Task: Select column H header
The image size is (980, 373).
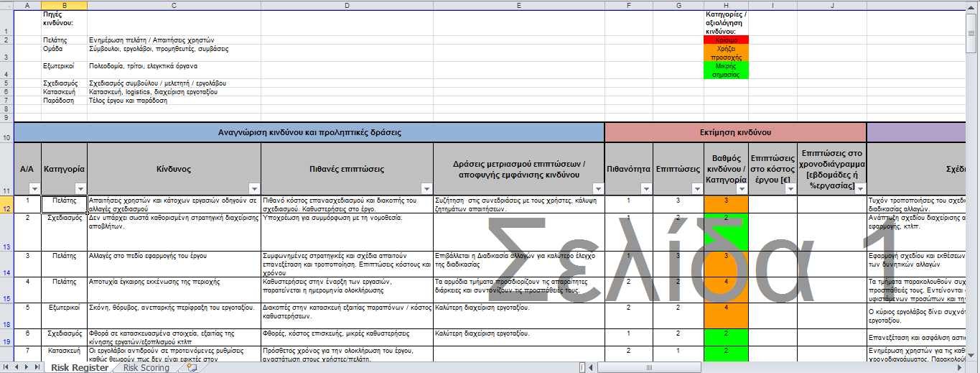Action: (x=726, y=5)
